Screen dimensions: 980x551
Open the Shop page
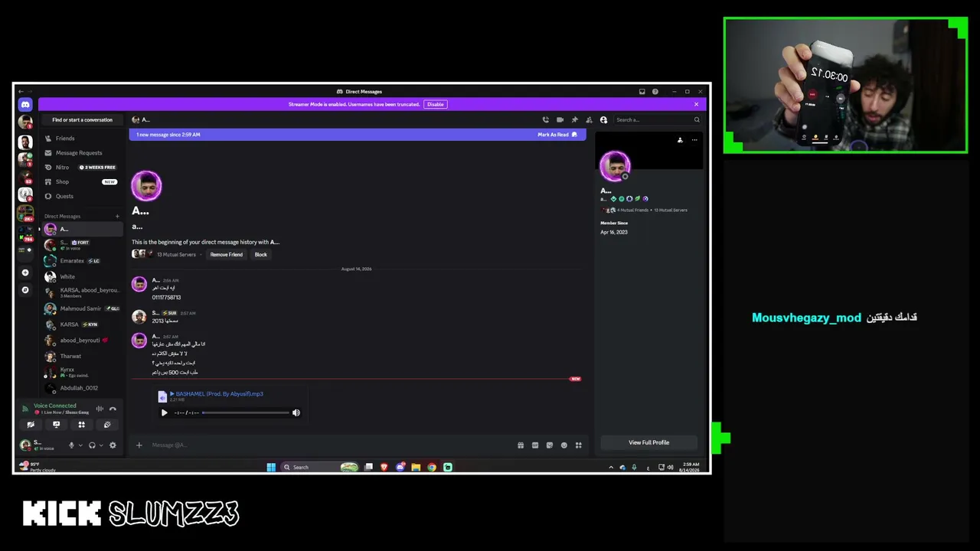coord(82,182)
